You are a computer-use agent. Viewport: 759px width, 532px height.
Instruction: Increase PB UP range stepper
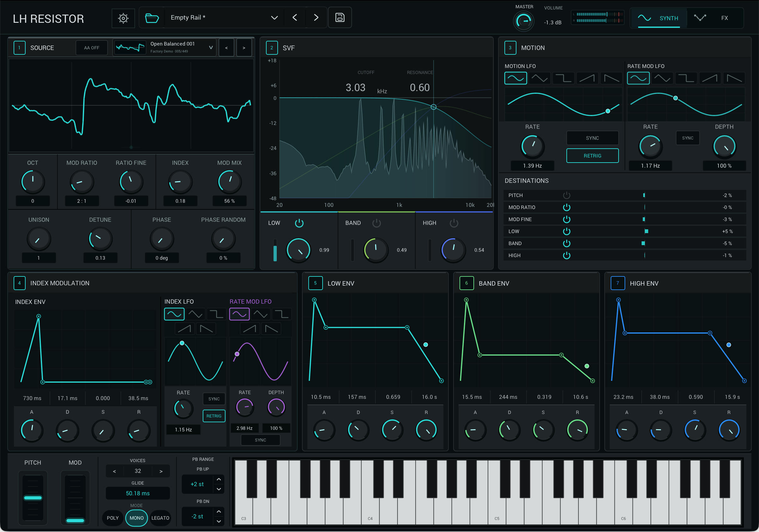pos(219,479)
